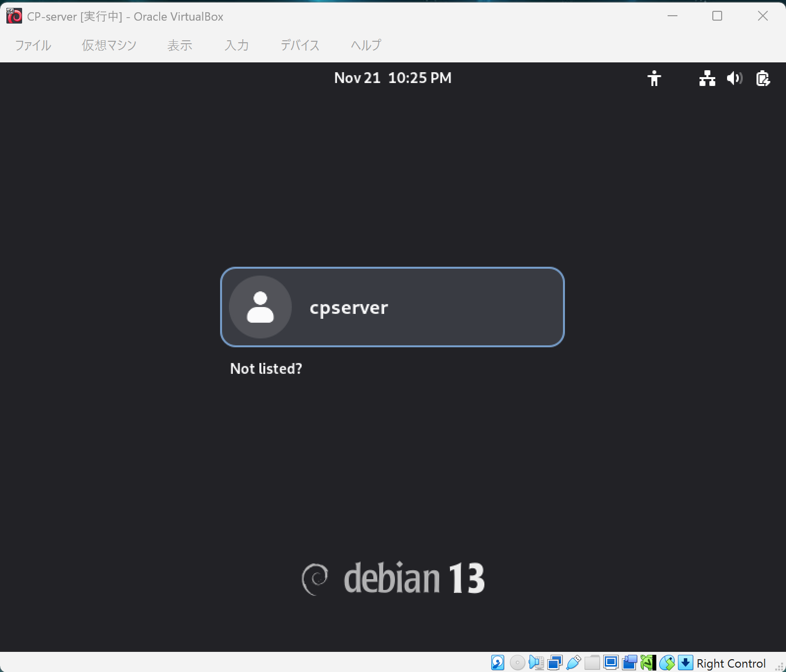Screen dimensions: 786x672
Task: Minimize the VirtualBox window
Action: (673, 16)
